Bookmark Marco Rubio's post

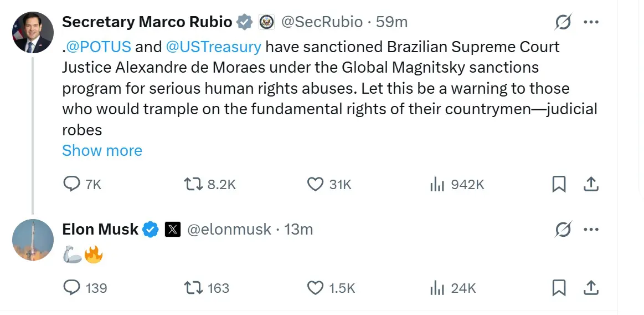[x=559, y=184]
